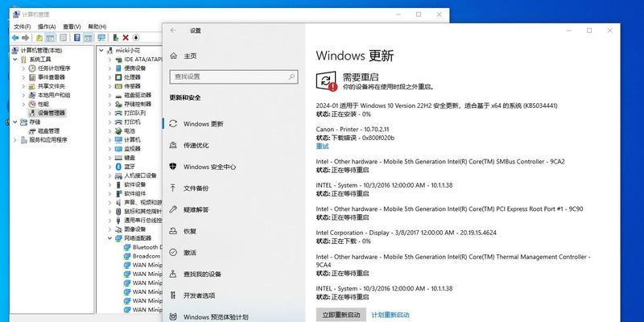Image resolution: width=644 pixels, height=322 pixels.
Task: Expand the 计算机 device node
Action: coord(109,140)
